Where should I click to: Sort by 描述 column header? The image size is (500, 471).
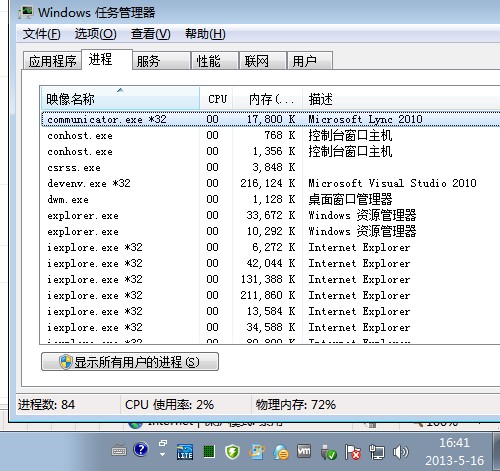(401, 99)
